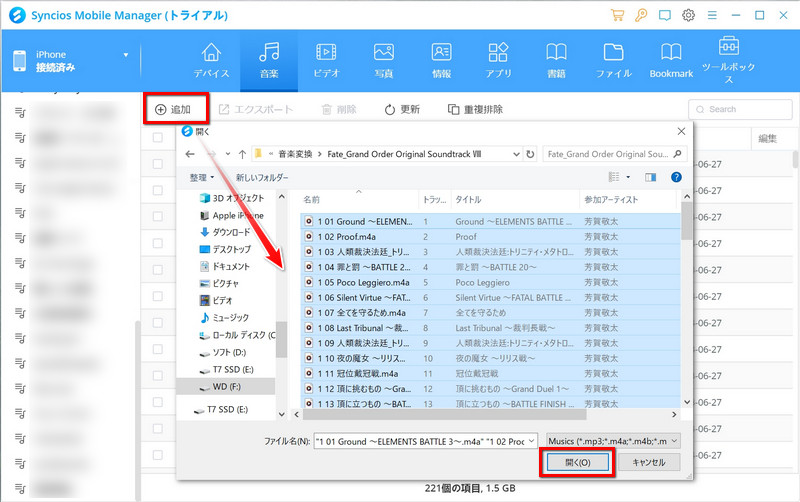800x502 pixels.
Task: Open the feedback chat icon
Action: click(x=665, y=15)
